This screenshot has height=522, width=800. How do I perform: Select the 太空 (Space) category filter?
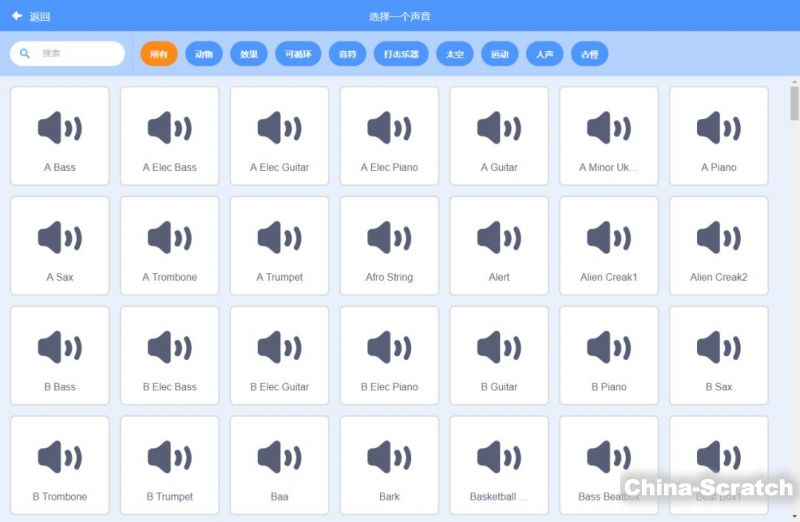pos(455,54)
